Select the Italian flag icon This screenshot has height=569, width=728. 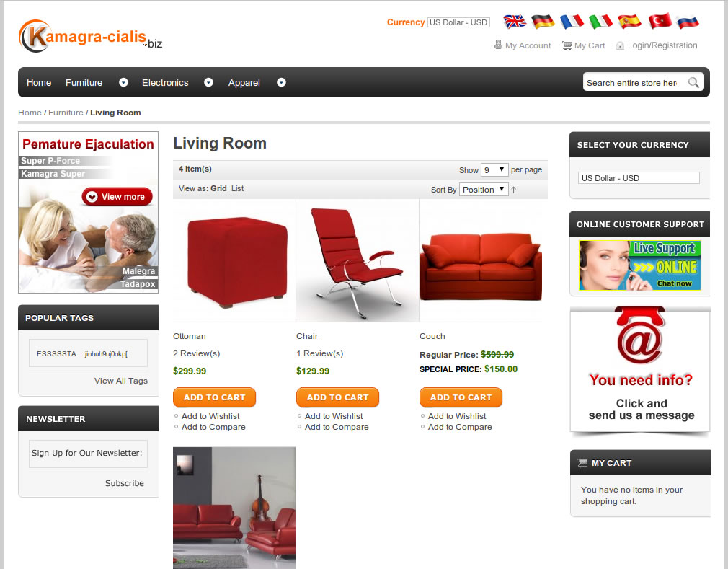click(601, 22)
